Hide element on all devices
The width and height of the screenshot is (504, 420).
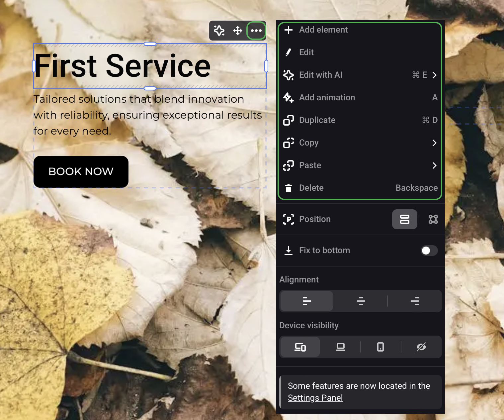[421, 347]
